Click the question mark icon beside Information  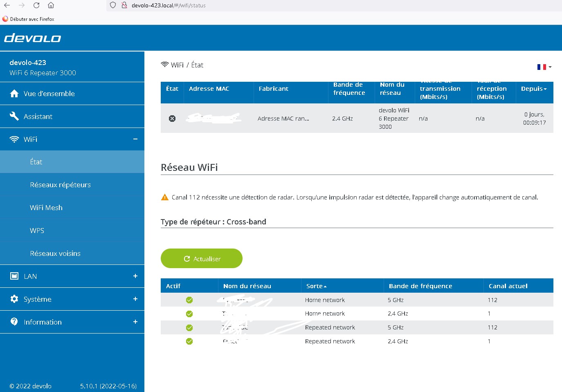coord(14,322)
